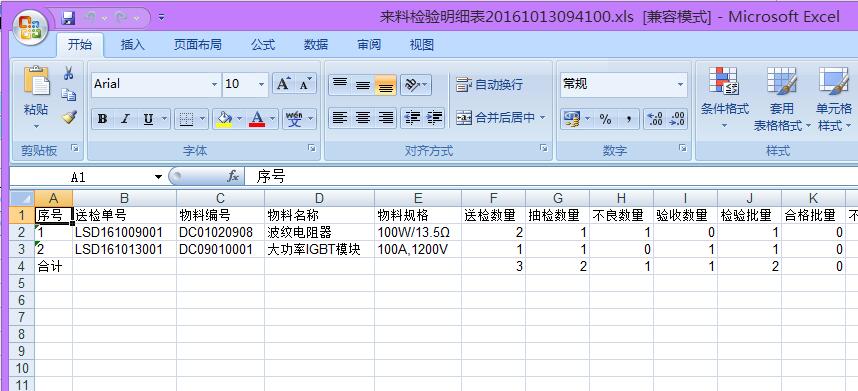The width and height of the screenshot is (858, 391).
Task: Expand the font size dropdown
Action: coord(262,85)
